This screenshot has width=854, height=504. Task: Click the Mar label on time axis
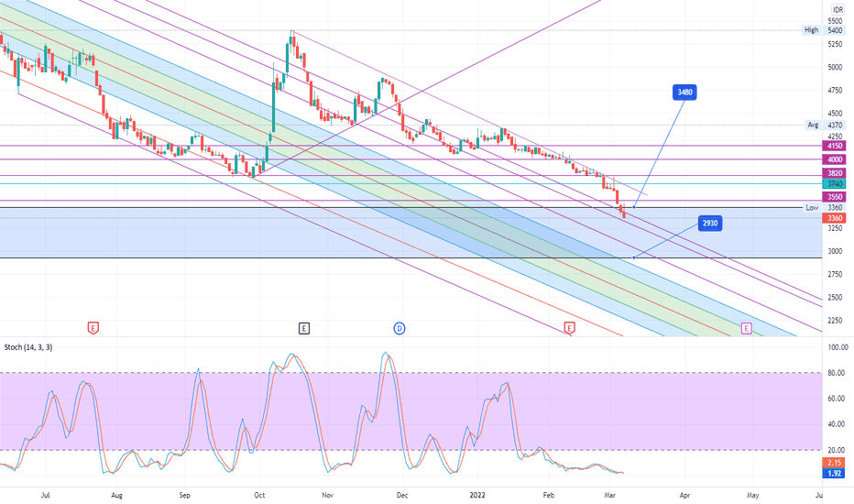click(610, 495)
